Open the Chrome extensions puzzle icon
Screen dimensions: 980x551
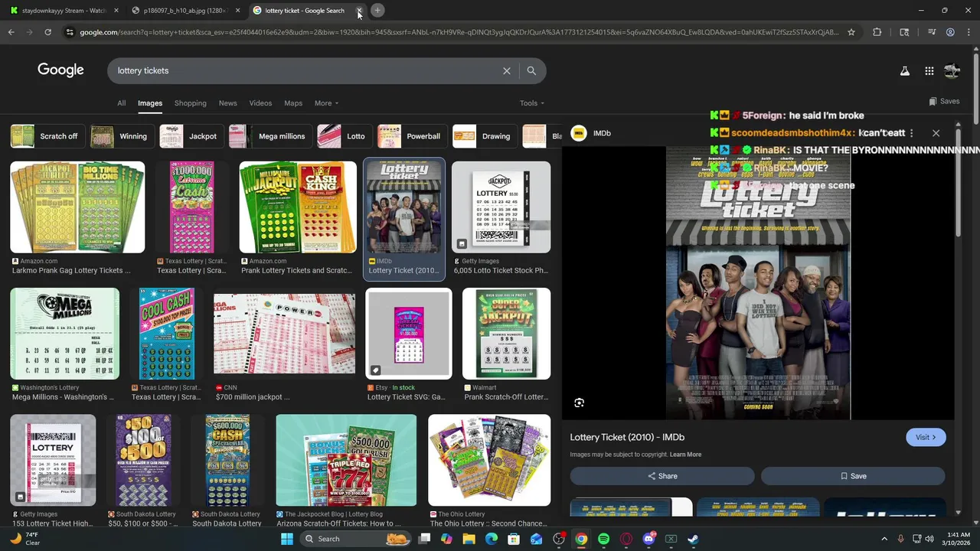877,32
